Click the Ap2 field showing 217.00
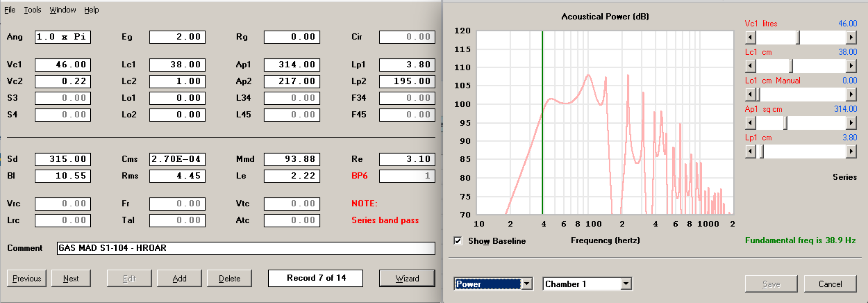Image resolution: width=868 pixels, height=303 pixels. pyautogui.click(x=292, y=81)
